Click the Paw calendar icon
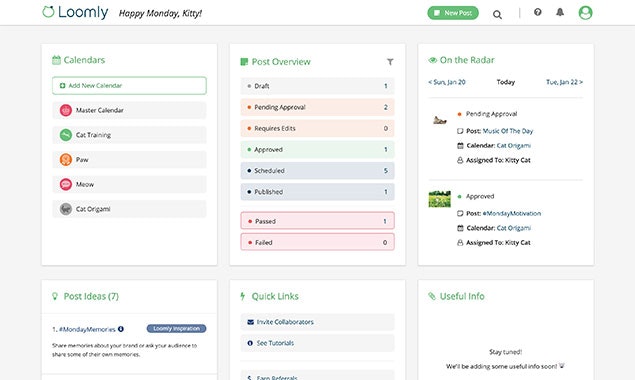 66,160
